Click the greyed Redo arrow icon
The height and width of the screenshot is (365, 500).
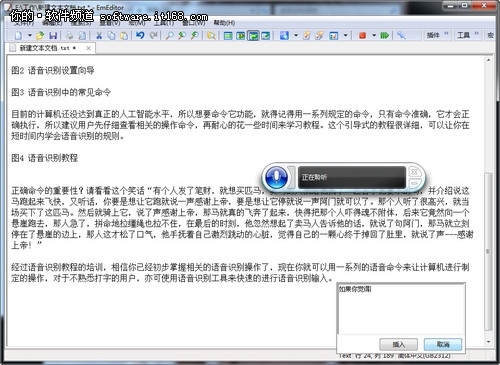point(153,35)
